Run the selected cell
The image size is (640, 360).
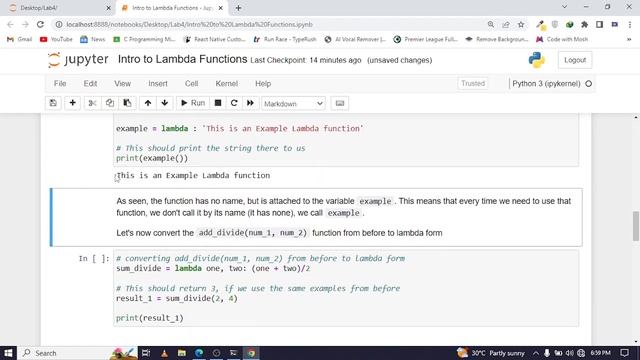click(193, 103)
